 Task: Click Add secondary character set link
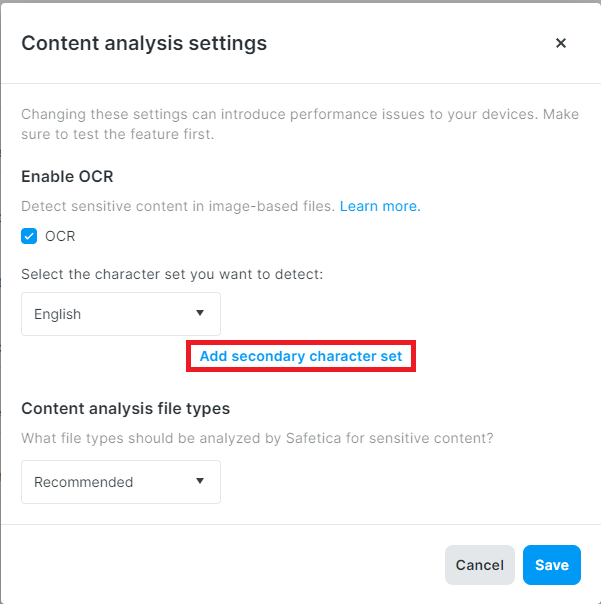[301, 356]
